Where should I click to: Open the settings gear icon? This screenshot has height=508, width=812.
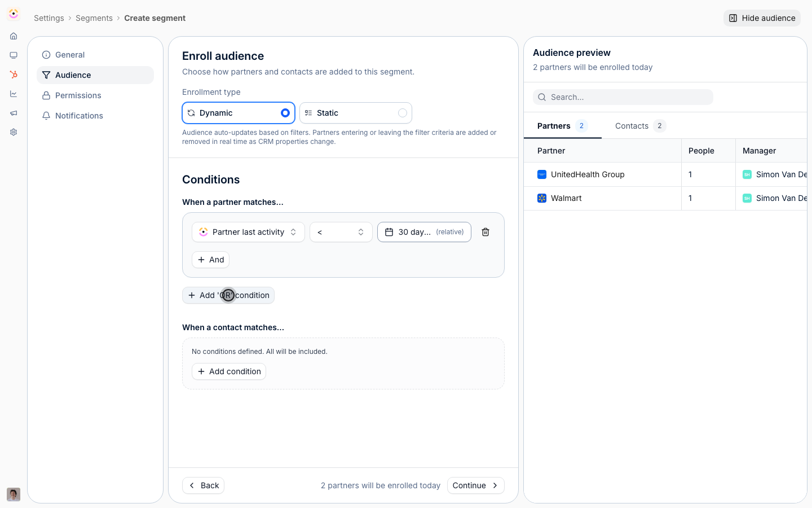click(14, 132)
